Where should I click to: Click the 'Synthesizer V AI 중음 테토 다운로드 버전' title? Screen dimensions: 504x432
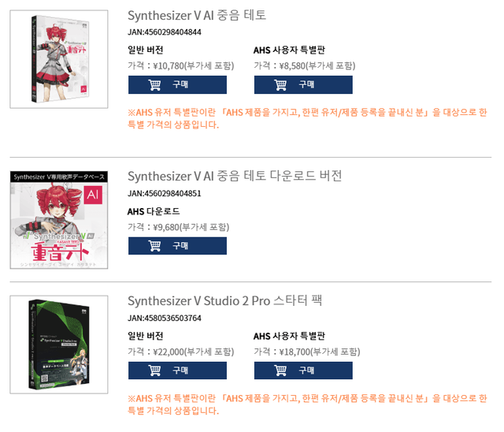pos(235,176)
